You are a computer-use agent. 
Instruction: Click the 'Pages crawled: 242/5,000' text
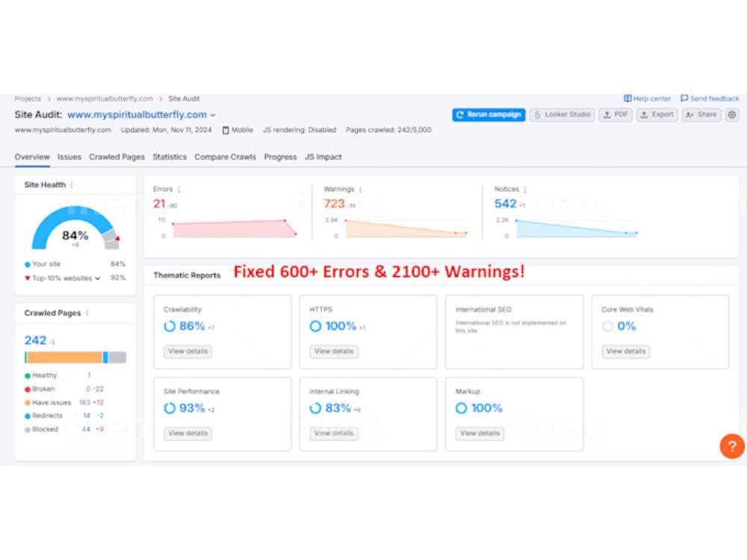388,130
